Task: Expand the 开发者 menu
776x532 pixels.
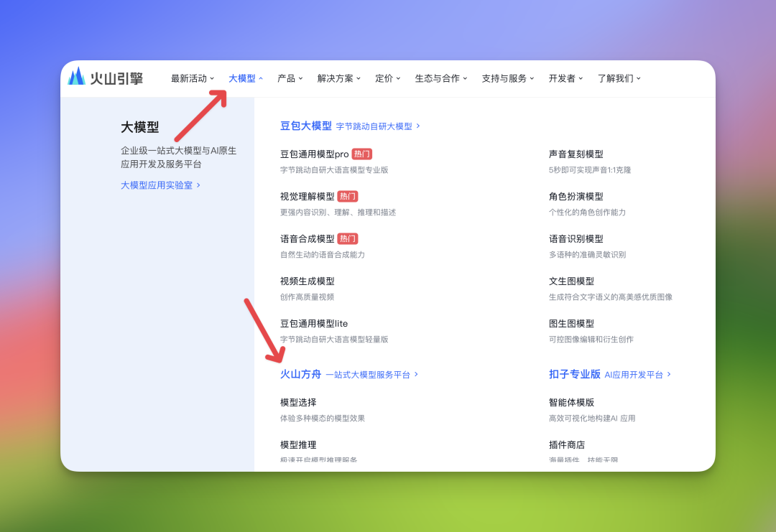Action: (566, 78)
